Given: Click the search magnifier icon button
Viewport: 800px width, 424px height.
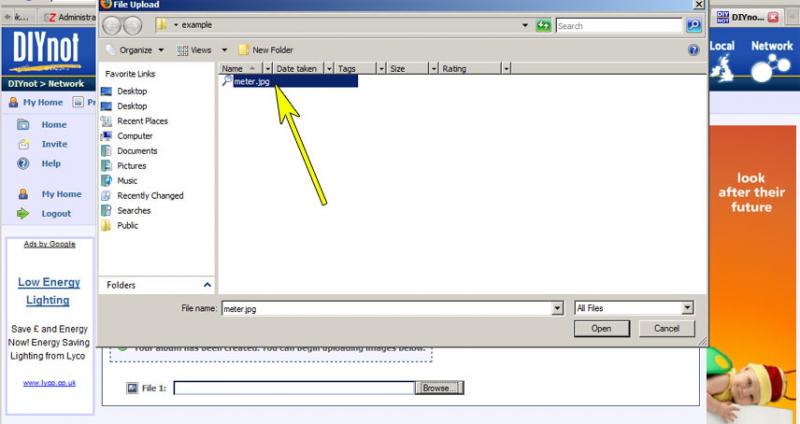Looking at the screenshot, I should click(693, 26).
